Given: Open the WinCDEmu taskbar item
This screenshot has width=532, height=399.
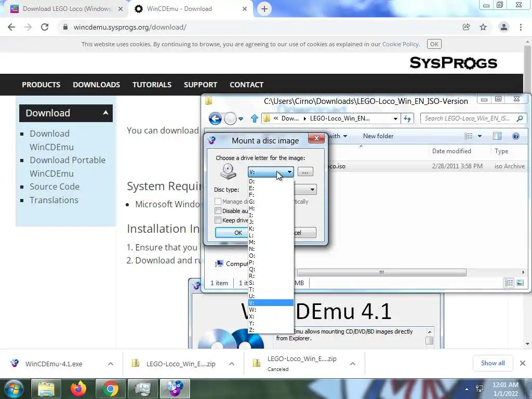Looking at the screenshot, I should click(175, 389).
